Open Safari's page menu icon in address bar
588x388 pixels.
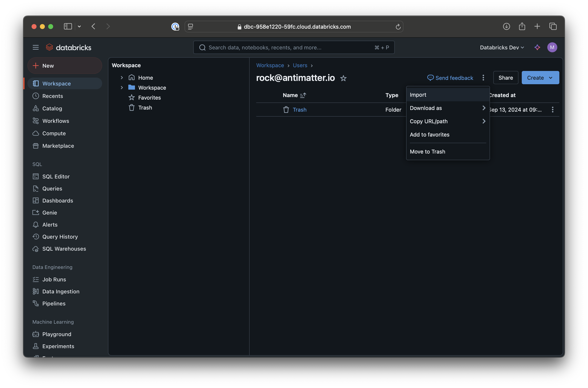(190, 27)
